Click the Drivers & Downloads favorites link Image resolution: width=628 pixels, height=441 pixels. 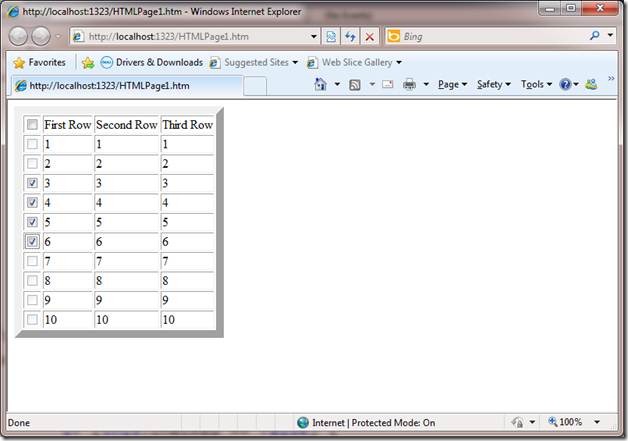[x=152, y=62]
